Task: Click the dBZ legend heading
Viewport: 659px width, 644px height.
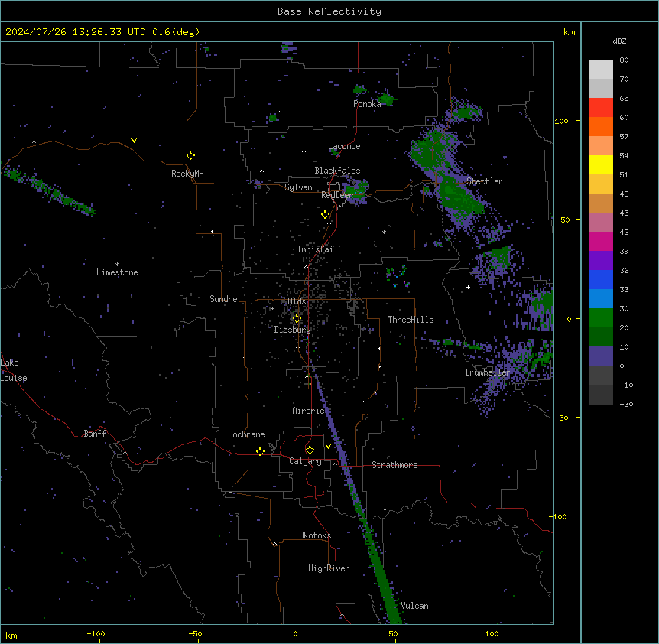Action: 619,41
